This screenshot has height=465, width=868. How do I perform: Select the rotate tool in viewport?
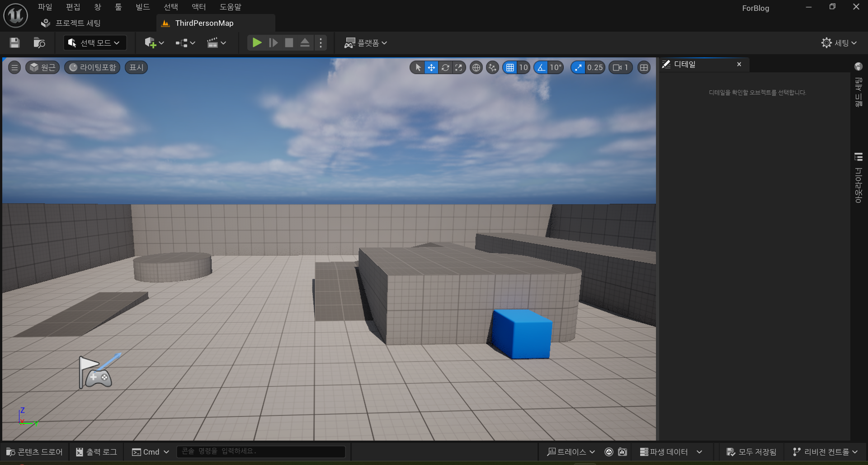click(x=445, y=67)
